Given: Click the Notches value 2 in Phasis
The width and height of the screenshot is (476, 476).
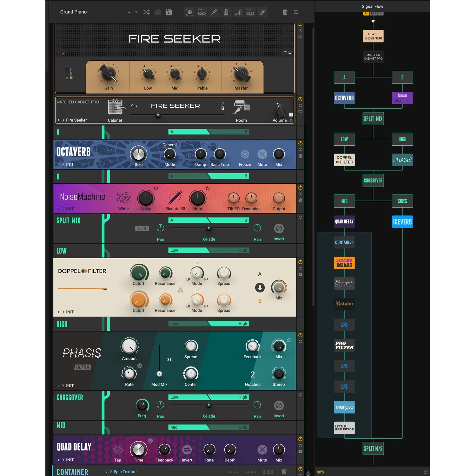Looking at the screenshot, I should click(x=253, y=375).
